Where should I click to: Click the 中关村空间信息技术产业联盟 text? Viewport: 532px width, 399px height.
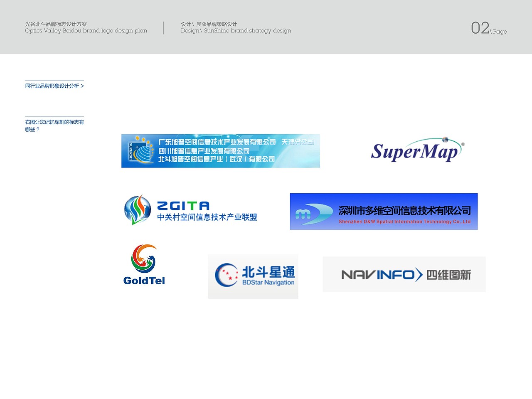tap(207, 217)
